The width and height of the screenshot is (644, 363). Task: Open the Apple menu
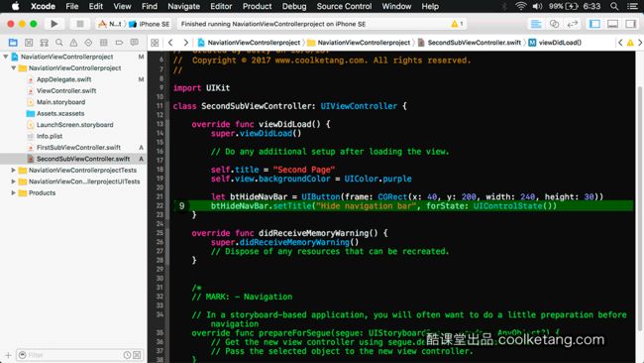click(x=15, y=6)
